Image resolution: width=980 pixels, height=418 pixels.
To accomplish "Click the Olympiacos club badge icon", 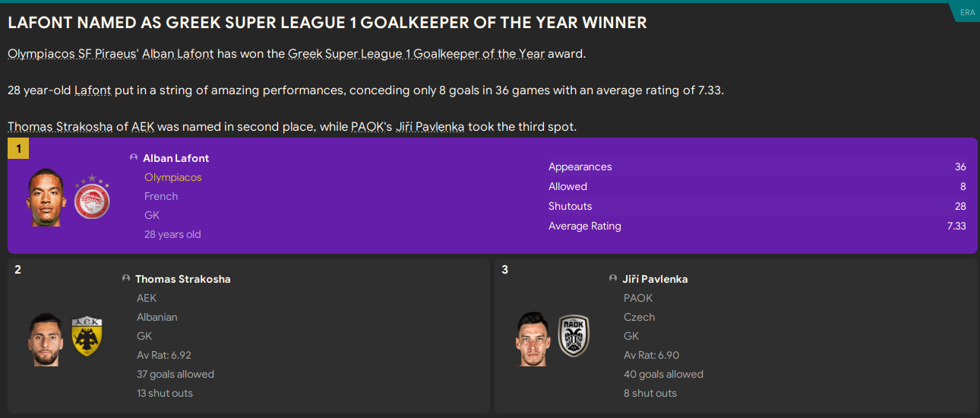I will point(92,198).
